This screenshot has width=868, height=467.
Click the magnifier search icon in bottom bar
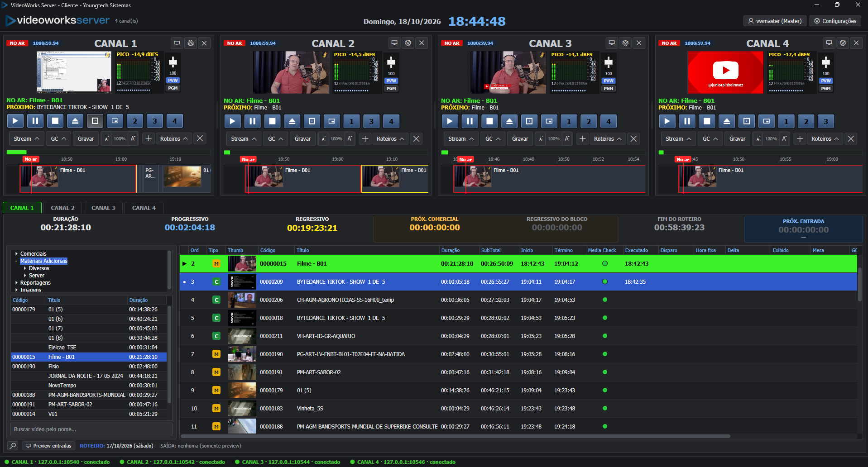pyautogui.click(x=13, y=446)
